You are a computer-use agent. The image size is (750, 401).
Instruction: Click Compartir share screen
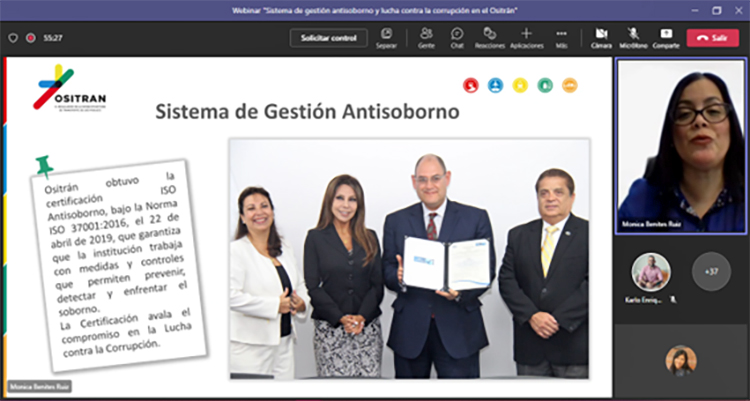pyautogui.click(x=666, y=38)
